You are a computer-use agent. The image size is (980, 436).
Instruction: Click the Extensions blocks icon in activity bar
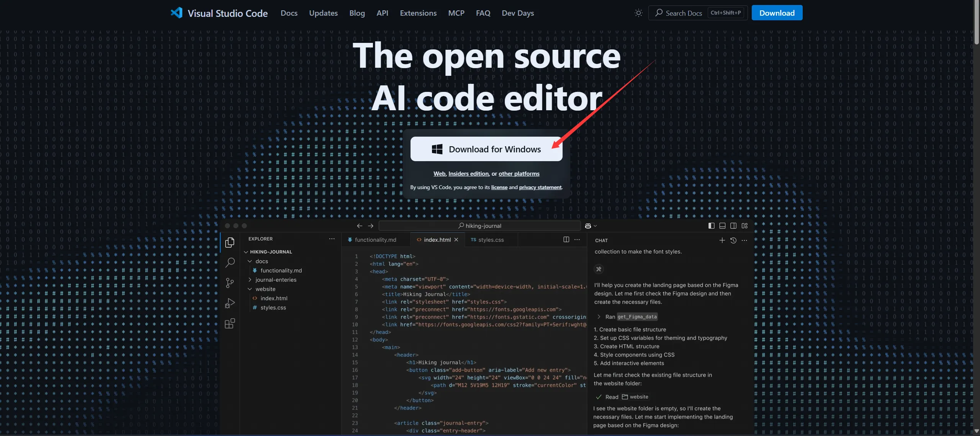click(230, 323)
